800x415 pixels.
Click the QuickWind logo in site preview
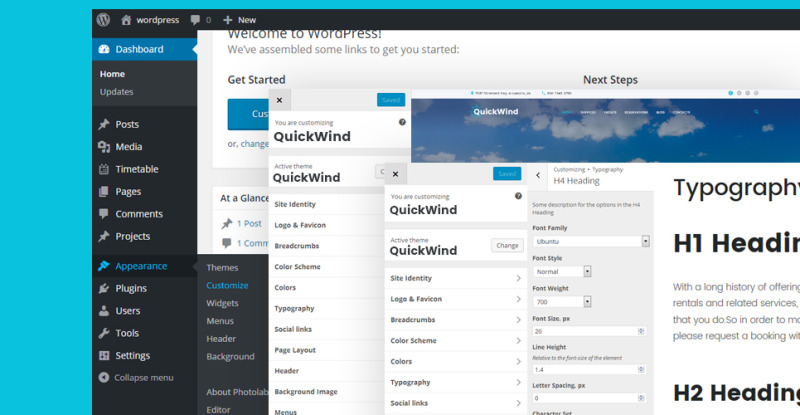coord(492,111)
